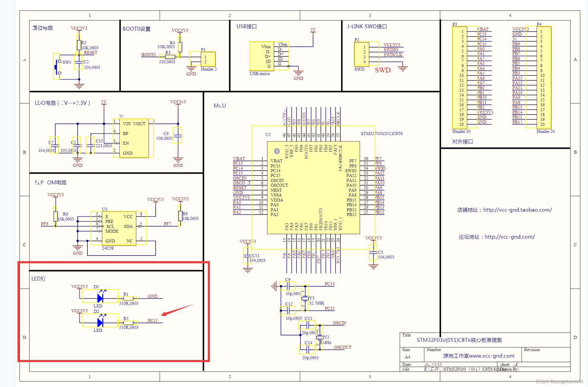
Task: Select the U1 LDO regulator block
Action: point(133,138)
